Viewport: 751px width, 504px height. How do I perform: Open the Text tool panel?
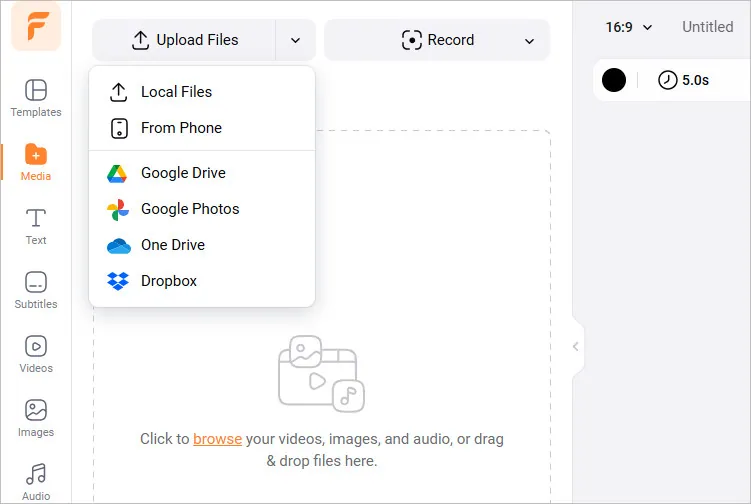tap(36, 227)
